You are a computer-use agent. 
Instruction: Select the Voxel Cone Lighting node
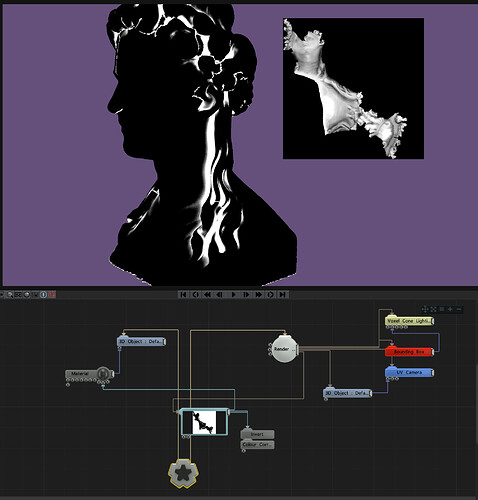pos(410,321)
